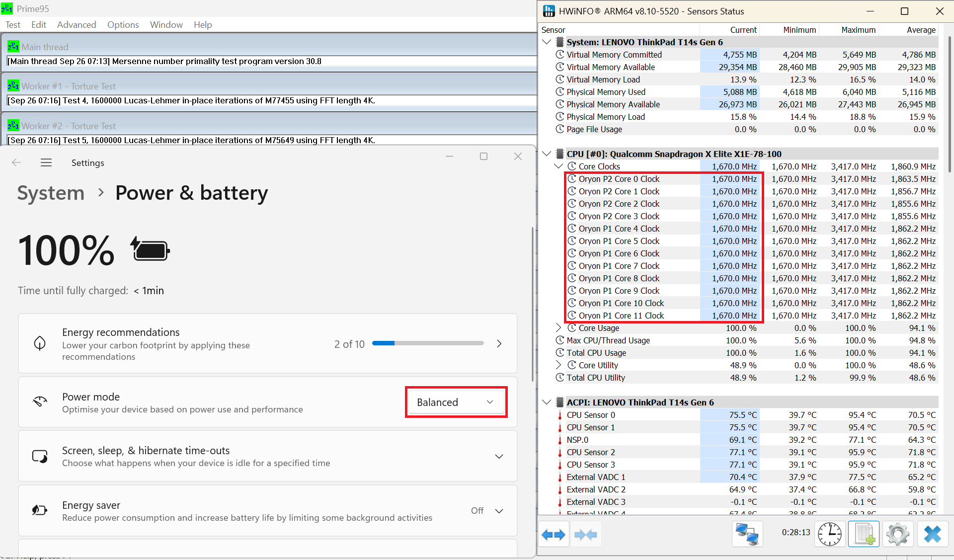Click the HWiNFO blue X close sensors icon
Screen dimensions: 954x560
(x=932, y=535)
